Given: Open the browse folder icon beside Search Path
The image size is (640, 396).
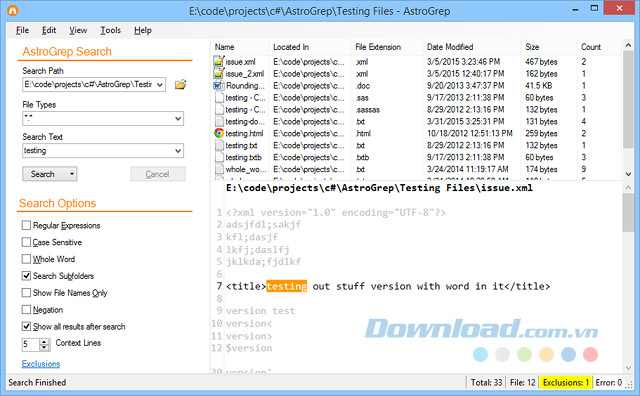Looking at the screenshot, I should (x=180, y=85).
